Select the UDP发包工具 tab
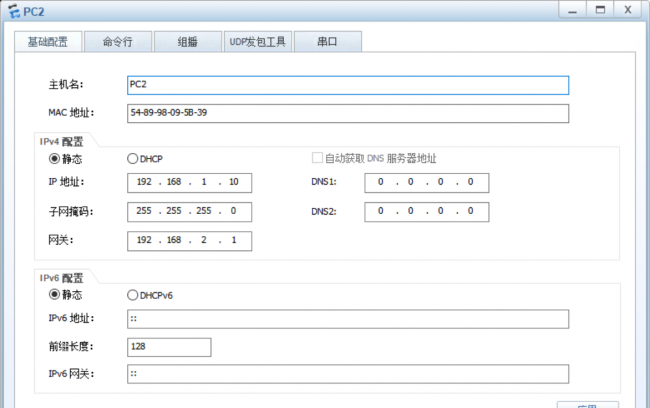The image size is (650, 408). tap(258, 41)
